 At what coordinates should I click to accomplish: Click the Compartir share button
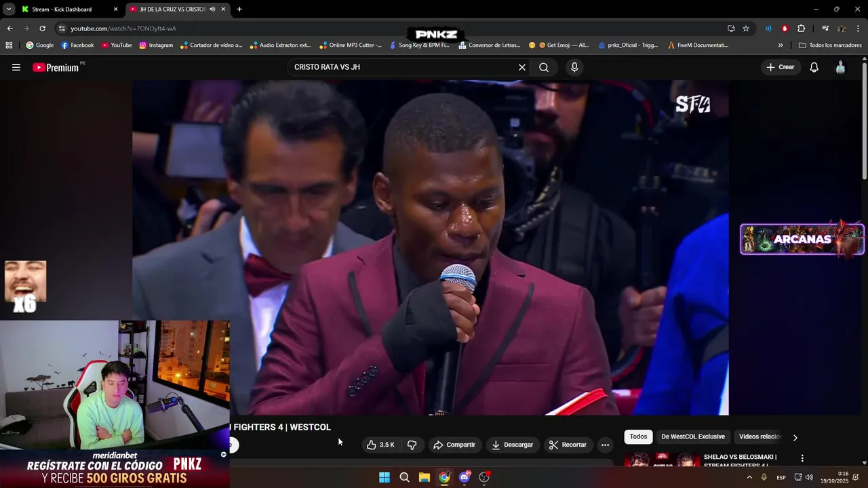[454, 445]
